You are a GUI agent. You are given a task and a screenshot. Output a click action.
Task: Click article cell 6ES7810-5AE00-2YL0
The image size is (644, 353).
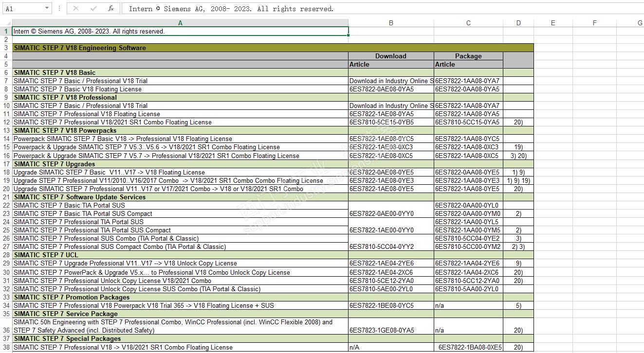[391, 289]
